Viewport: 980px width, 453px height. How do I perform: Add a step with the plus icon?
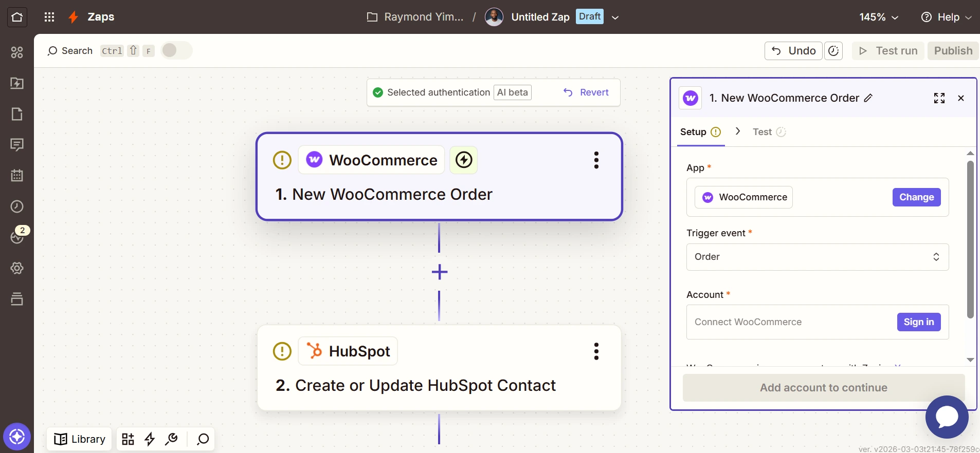point(439,272)
